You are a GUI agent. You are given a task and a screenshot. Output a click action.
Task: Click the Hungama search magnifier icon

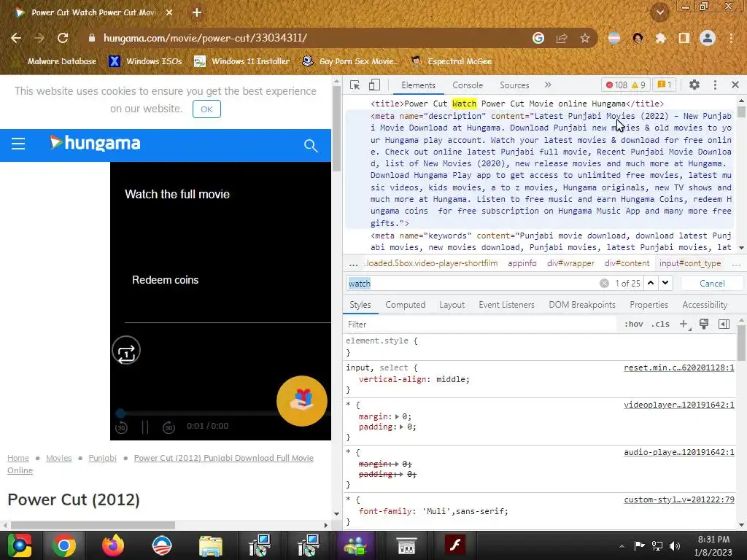click(311, 146)
